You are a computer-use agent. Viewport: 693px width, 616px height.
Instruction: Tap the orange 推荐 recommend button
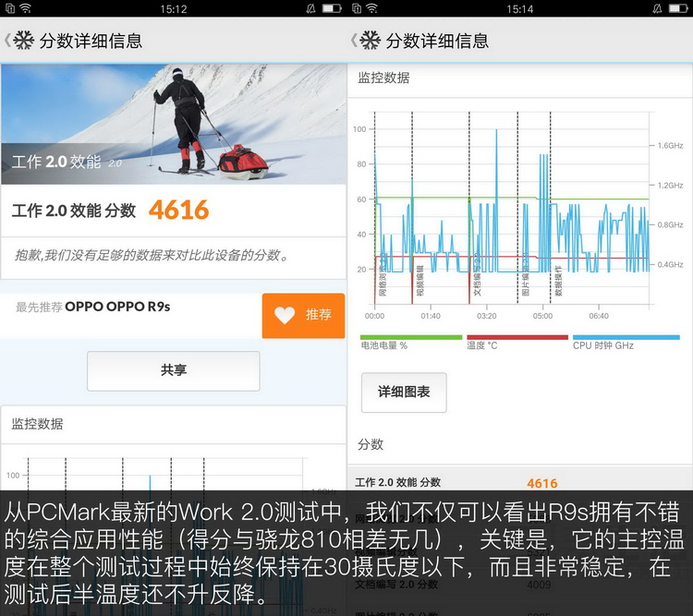[303, 316]
